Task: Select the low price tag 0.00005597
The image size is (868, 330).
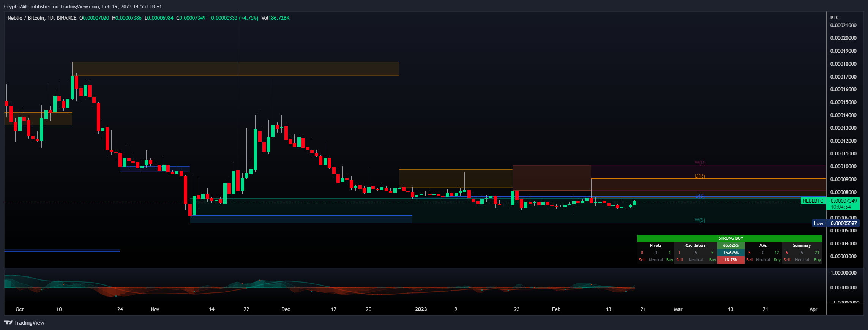Action: click(x=843, y=223)
